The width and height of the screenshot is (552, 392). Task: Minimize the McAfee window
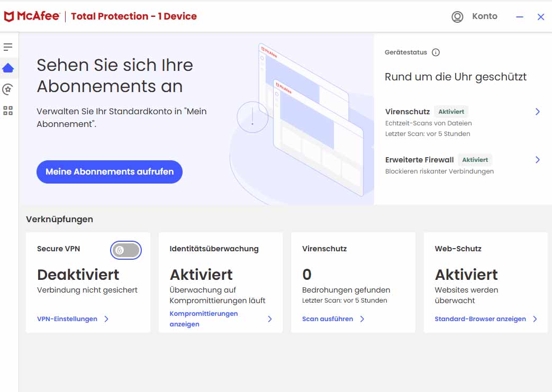pyautogui.click(x=520, y=16)
